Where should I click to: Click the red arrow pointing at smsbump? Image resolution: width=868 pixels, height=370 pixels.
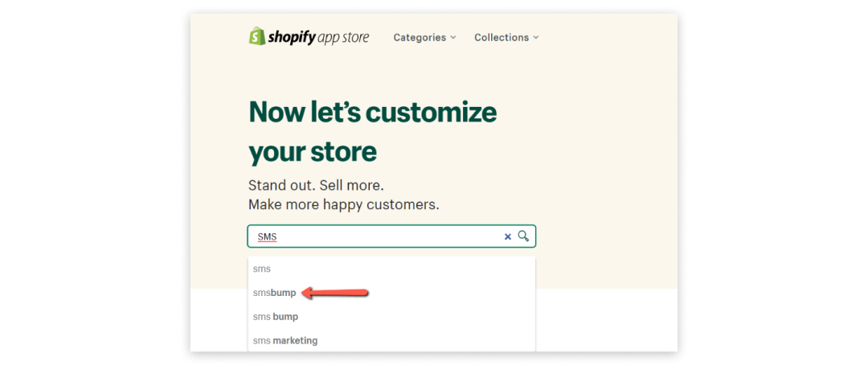pyautogui.click(x=335, y=293)
